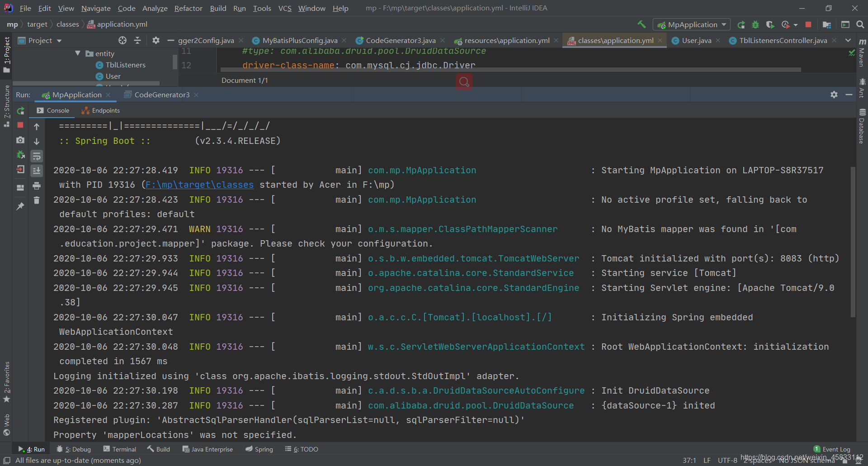Clear all console output with the trash icon

click(x=37, y=200)
